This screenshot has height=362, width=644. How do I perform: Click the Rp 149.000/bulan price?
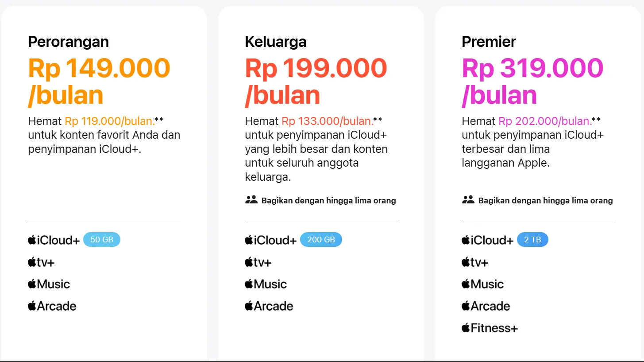[99, 82]
